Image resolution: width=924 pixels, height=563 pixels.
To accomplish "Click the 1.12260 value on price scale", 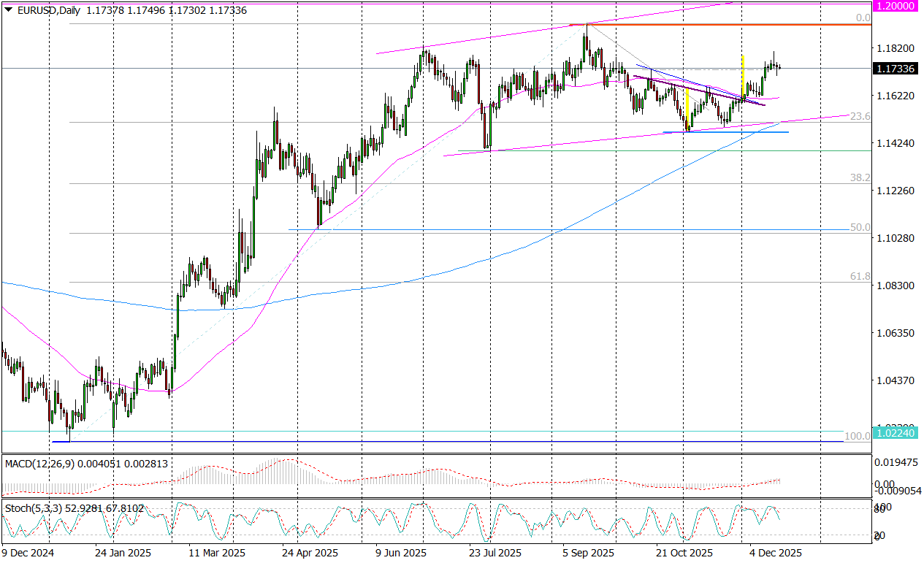I will (896, 191).
